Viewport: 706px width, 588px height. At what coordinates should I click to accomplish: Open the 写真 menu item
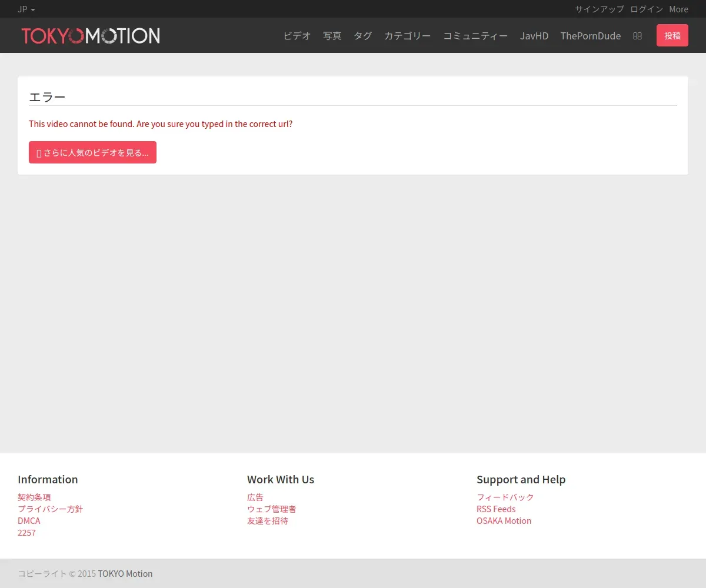click(x=332, y=36)
